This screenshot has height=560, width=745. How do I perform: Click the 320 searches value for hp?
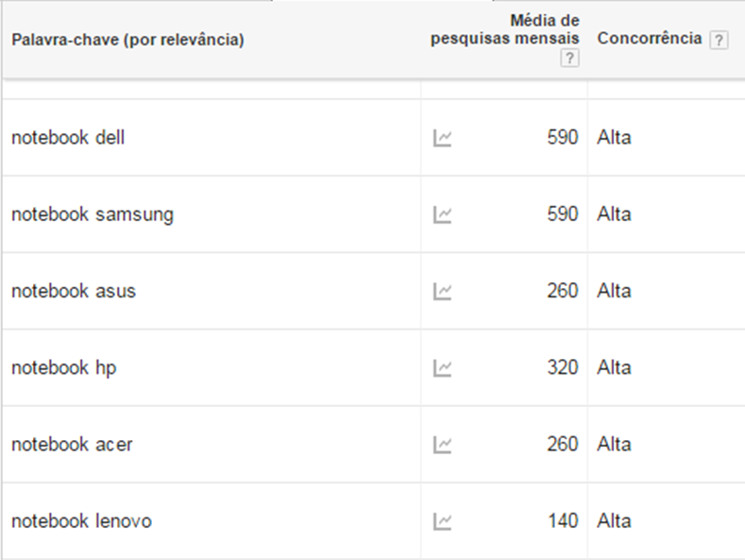pyautogui.click(x=562, y=367)
